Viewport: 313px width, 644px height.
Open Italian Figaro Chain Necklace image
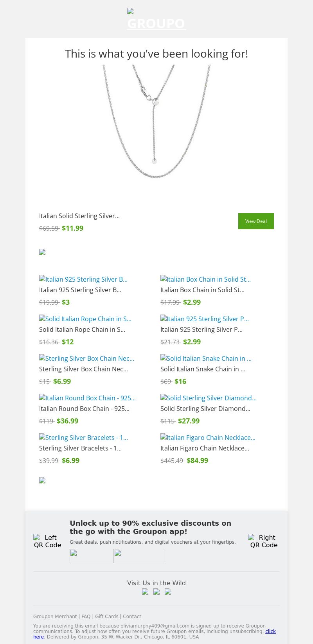click(x=208, y=438)
